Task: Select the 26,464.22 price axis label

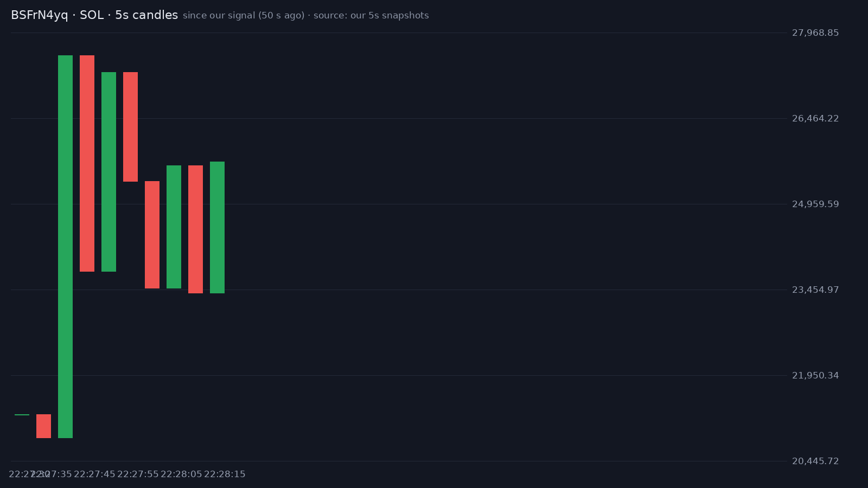Action: 815,119
